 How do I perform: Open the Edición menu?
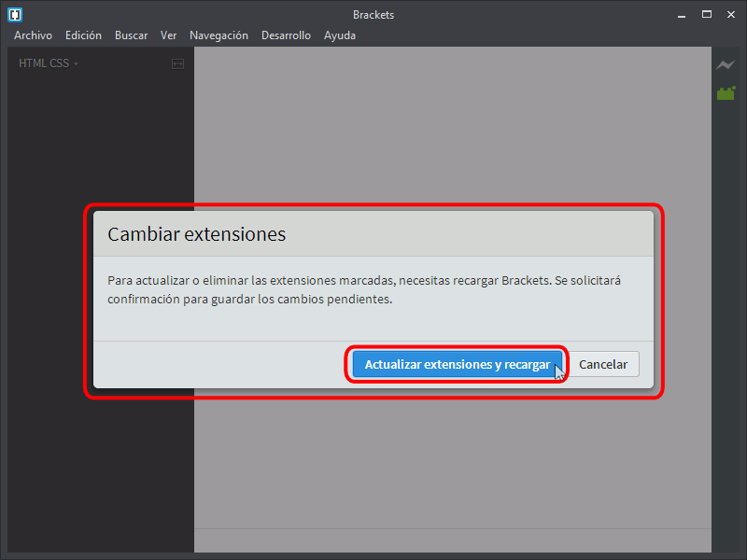pos(83,35)
